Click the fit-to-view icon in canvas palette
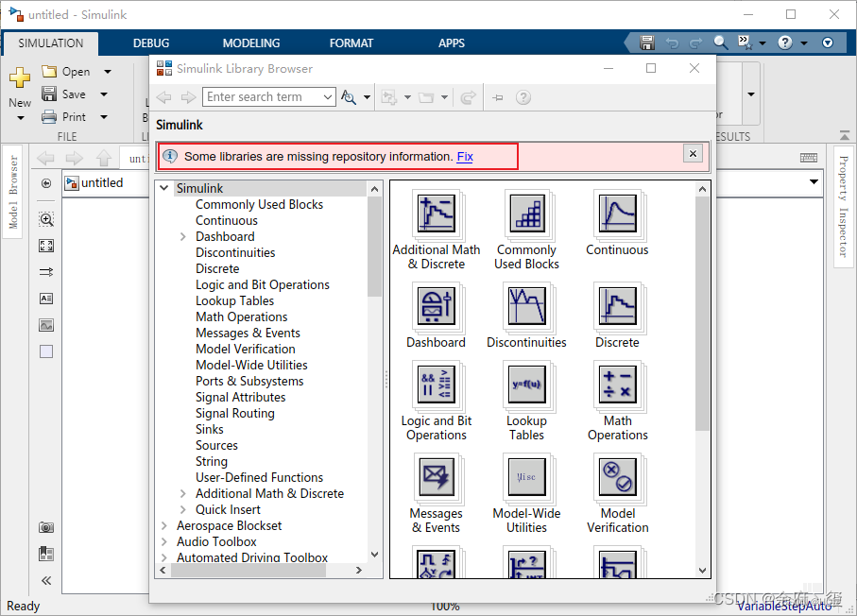The image size is (857, 616). tap(46, 246)
